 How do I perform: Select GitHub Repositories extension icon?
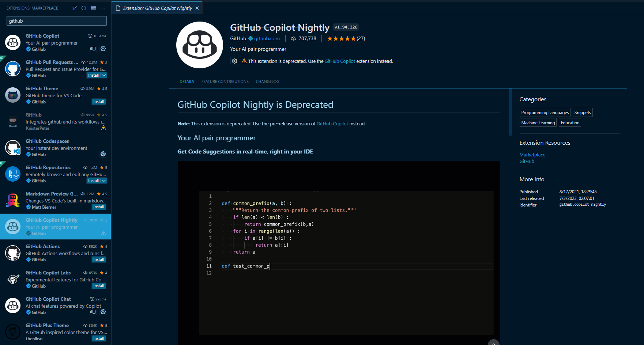click(x=13, y=174)
